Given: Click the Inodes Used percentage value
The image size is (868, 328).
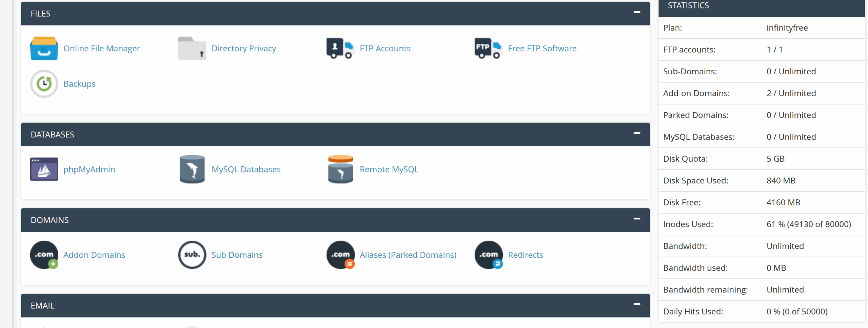Looking at the screenshot, I should (809, 224).
